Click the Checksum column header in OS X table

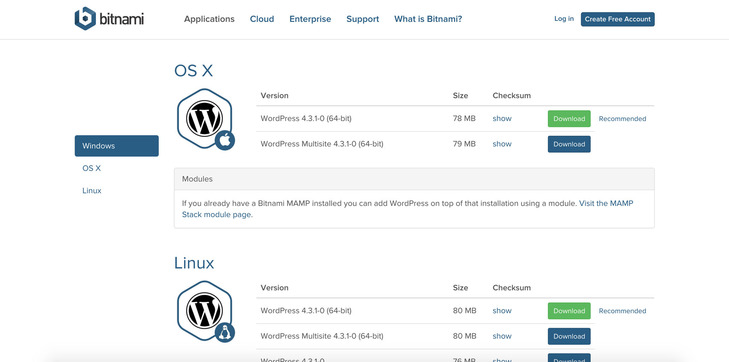click(511, 96)
